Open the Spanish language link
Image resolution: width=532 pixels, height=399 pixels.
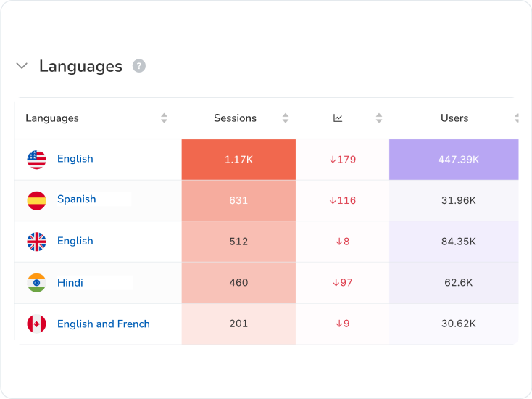point(76,199)
